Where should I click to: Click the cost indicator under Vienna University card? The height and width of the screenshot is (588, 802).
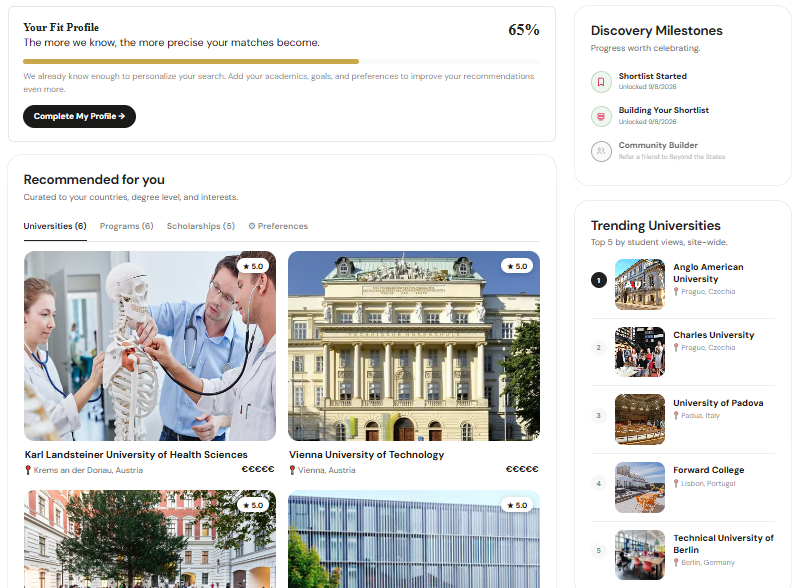[x=522, y=469]
